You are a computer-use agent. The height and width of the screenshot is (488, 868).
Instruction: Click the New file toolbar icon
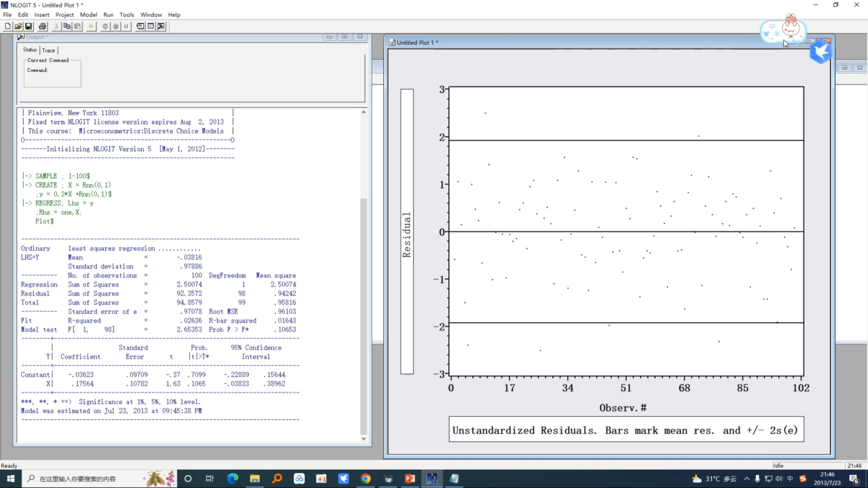tap(7, 26)
